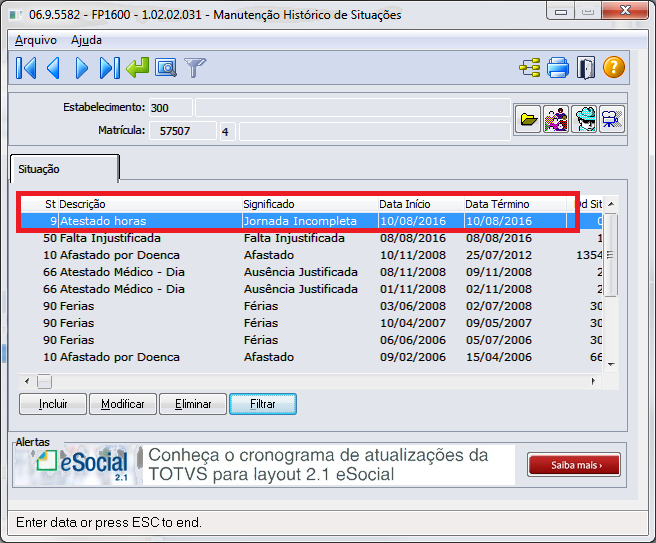Select Afastado por Doenca row dated 10/11/2008
Screen dimensions: 656x543
312,255
